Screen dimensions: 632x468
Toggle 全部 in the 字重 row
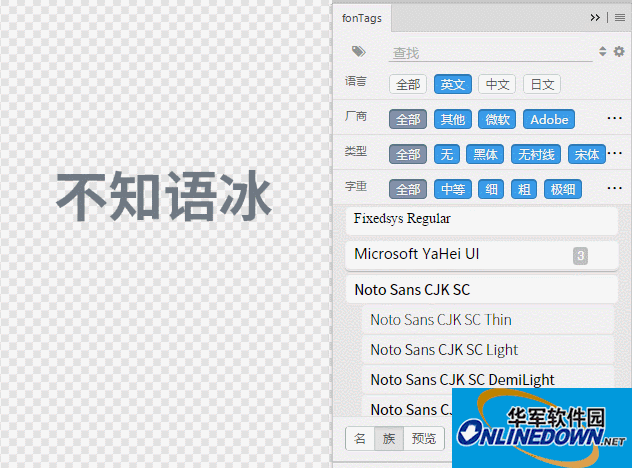(x=408, y=189)
